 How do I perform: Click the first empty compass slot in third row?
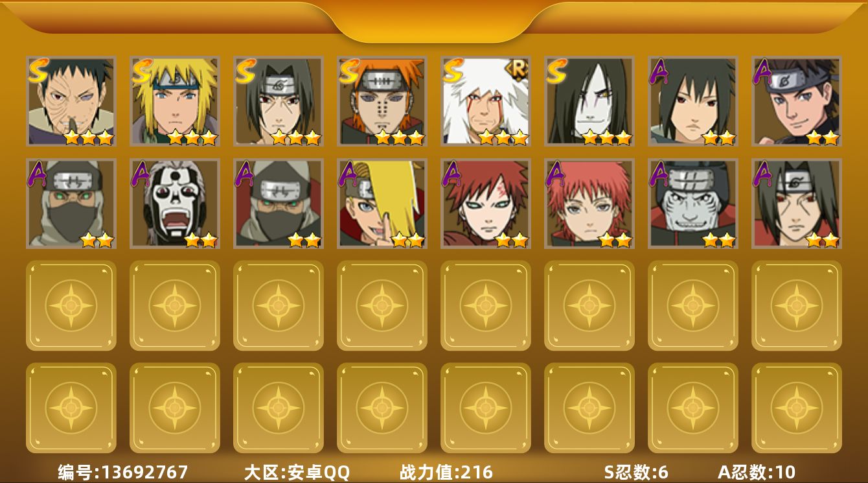pyautogui.click(x=71, y=305)
